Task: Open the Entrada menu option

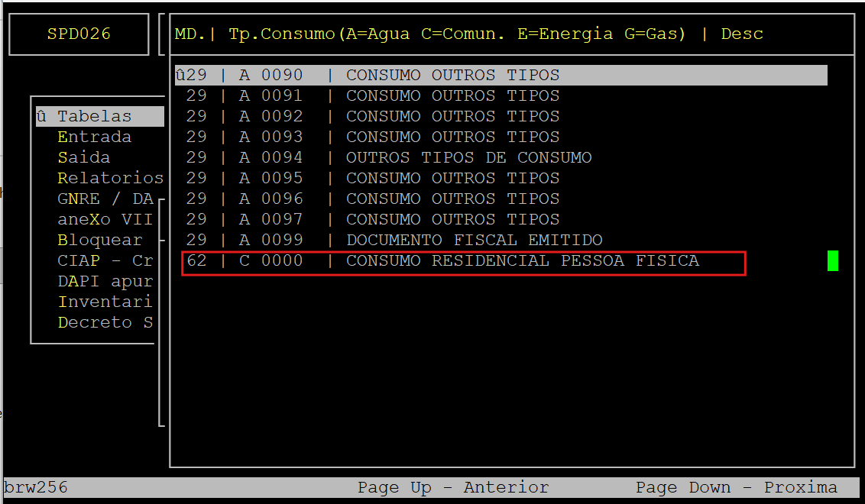Action: (95, 137)
